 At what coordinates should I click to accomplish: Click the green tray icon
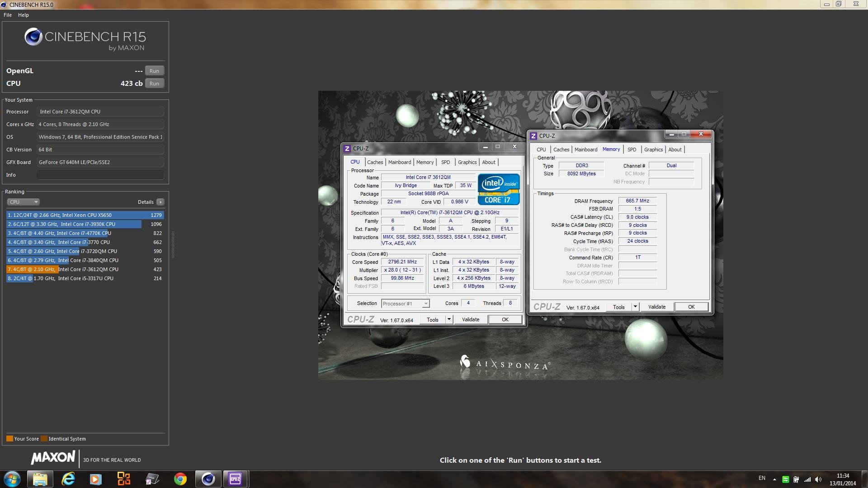tap(786, 479)
